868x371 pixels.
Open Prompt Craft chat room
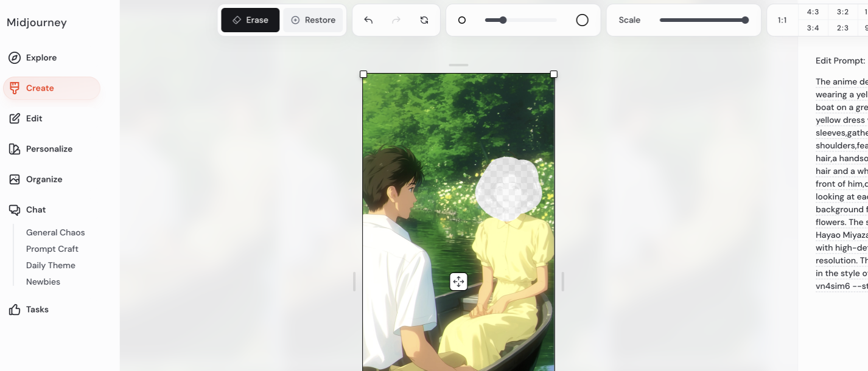52,249
